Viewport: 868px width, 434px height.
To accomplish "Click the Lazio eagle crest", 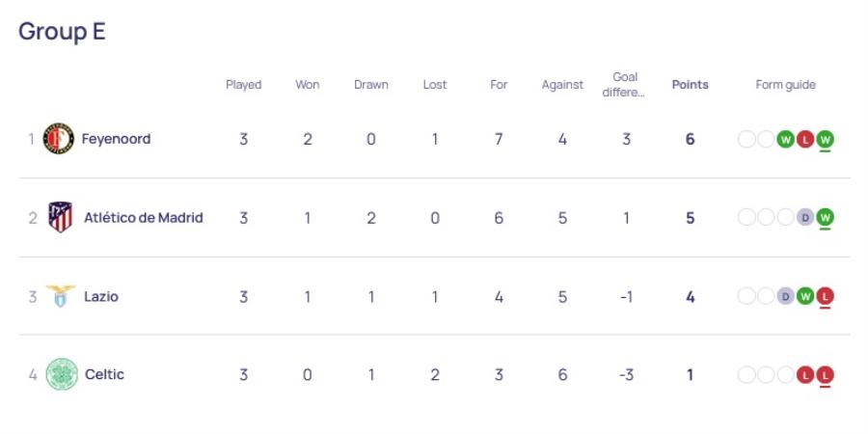I will click(61, 296).
